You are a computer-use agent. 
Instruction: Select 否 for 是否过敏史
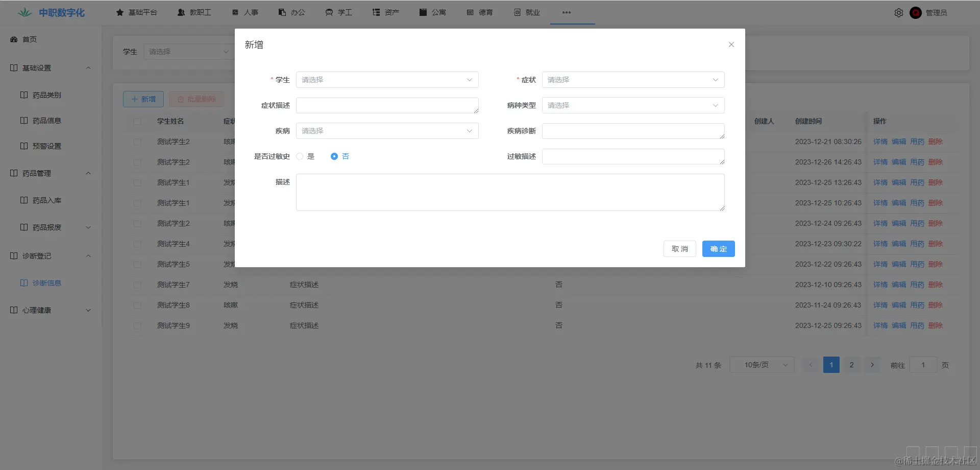(x=334, y=156)
